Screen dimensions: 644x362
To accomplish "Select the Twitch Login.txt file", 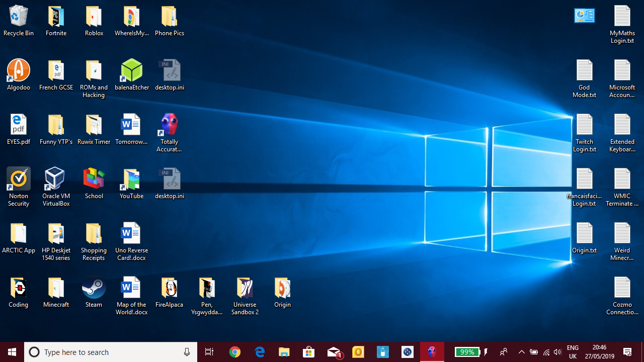I will [x=585, y=133].
